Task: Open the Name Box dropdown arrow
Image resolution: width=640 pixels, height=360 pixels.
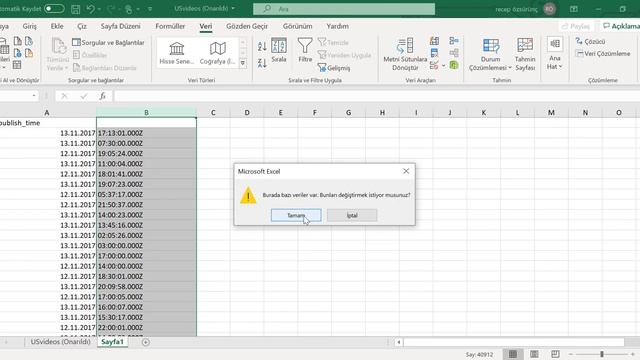Action: (34, 96)
